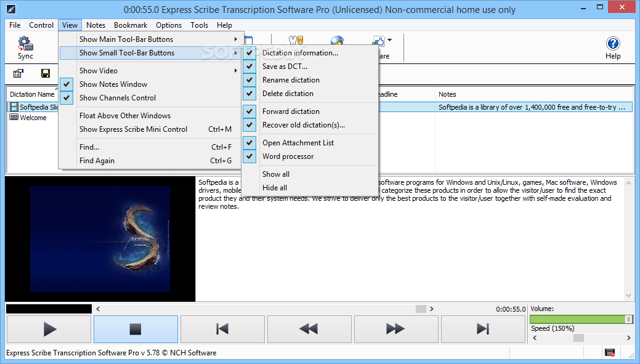Choose Find Again from the menu
The height and width of the screenshot is (364, 640).
click(x=152, y=160)
